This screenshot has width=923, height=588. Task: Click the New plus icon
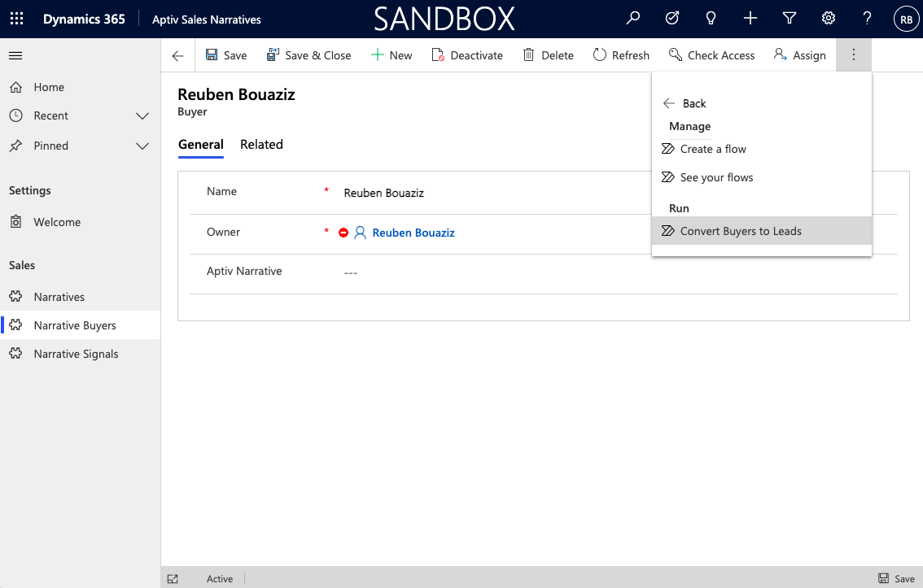[x=377, y=54]
